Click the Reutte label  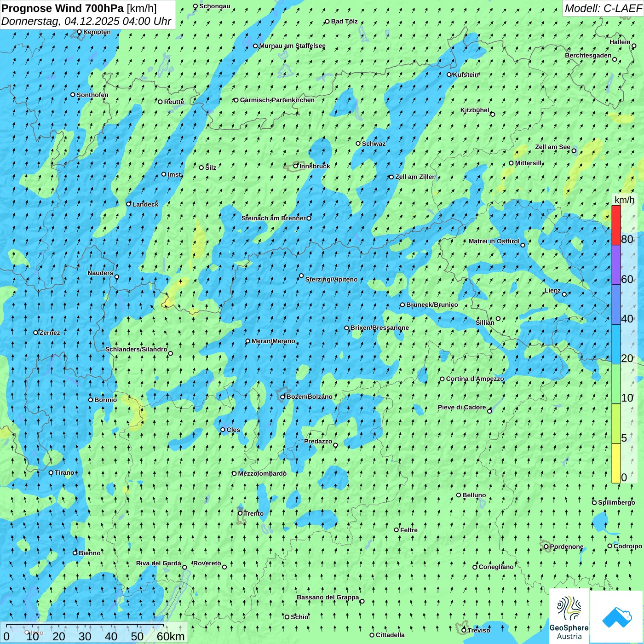pyautogui.click(x=174, y=102)
